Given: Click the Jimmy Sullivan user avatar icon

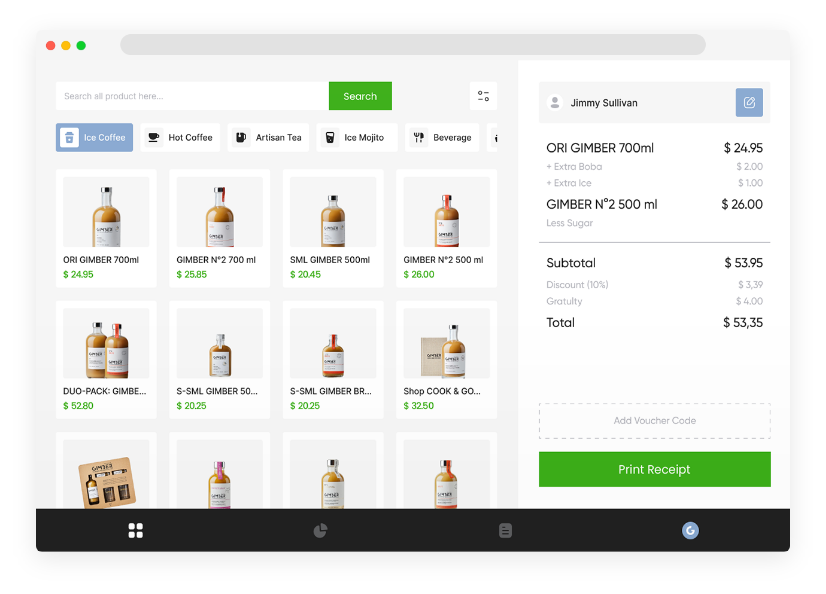Looking at the screenshot, I should pos(555,103).
